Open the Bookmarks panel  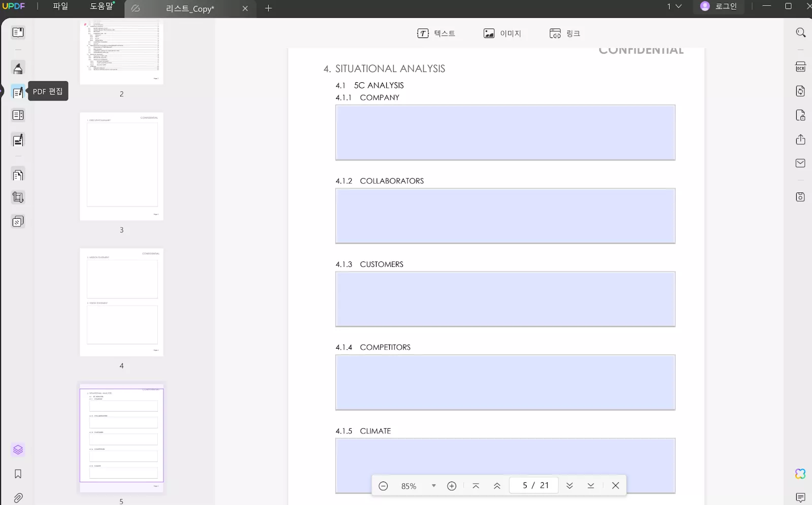tap(18, 474)
